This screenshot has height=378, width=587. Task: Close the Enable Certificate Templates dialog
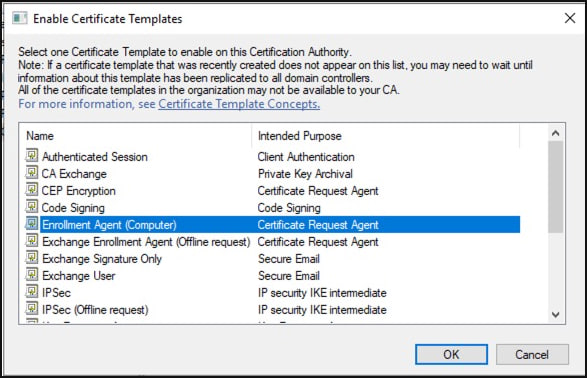pyautogui.click(x=569, y=18)
